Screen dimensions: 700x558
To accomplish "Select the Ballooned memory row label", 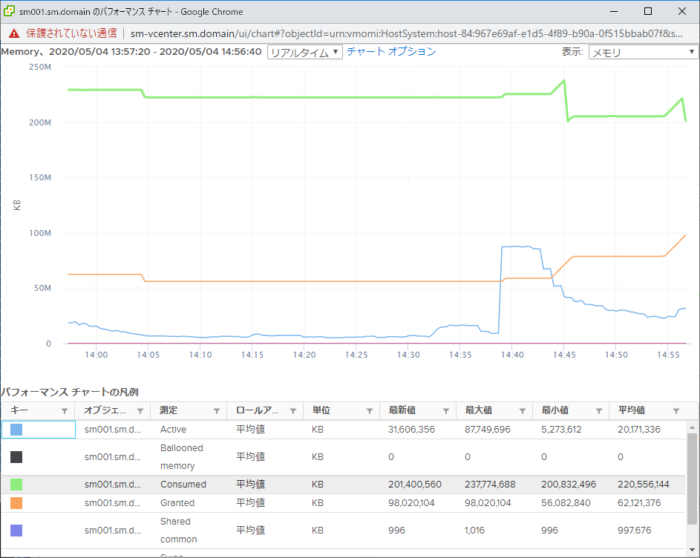I will [182, 457].
